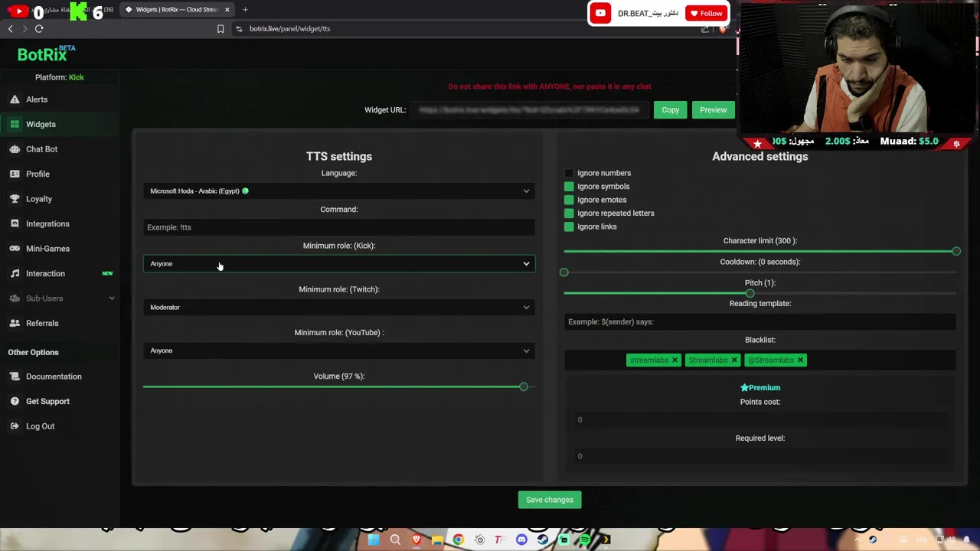Open Brave browser from taskbar

pos(416,540)
